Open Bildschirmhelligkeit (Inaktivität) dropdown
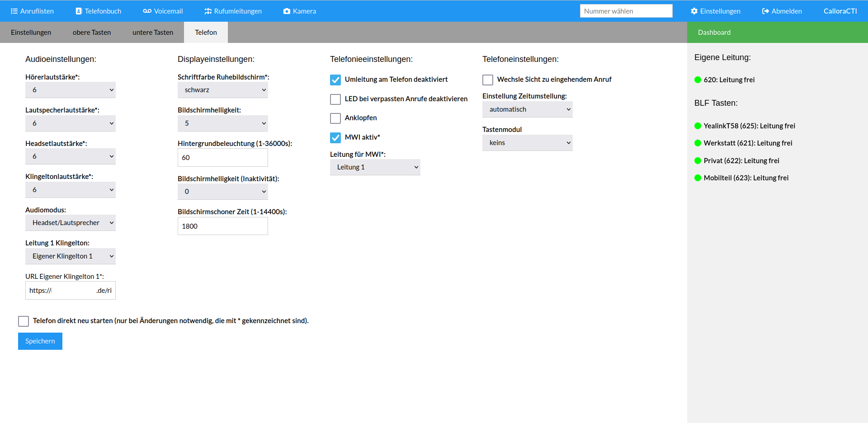Screen dimensions: 868x423 [x=223, y=192]
